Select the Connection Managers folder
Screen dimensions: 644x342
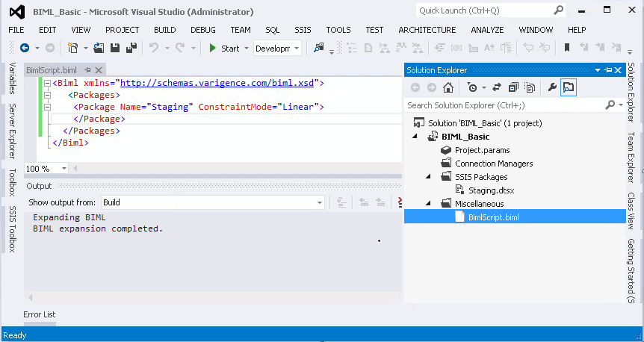(494, 164)
